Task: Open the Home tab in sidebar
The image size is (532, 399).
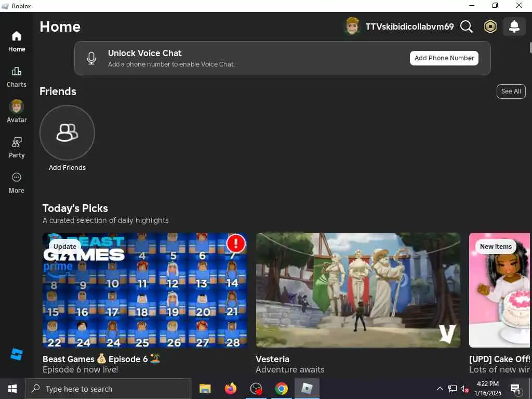Action: coord(16,42)
